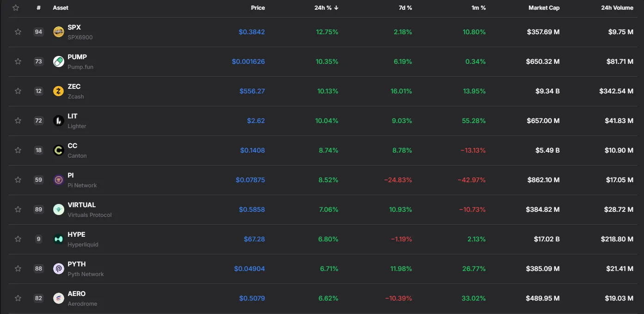Sort table by Price column header
Screen dimensions: 644x314
click(258, 8)
